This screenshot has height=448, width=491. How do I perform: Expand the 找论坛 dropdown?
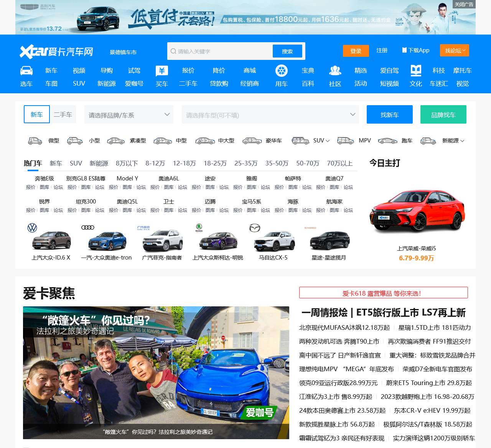pos(455,51)
